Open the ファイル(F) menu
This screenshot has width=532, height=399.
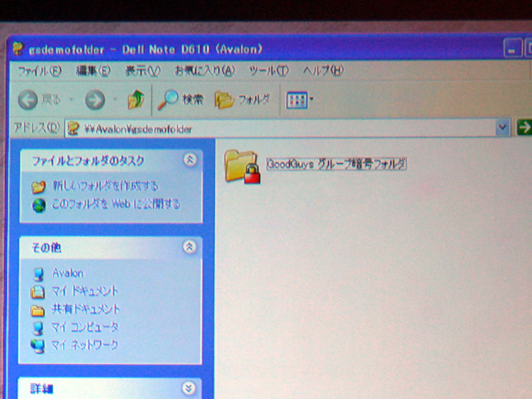pyautogui.click(x=39, y=71)
